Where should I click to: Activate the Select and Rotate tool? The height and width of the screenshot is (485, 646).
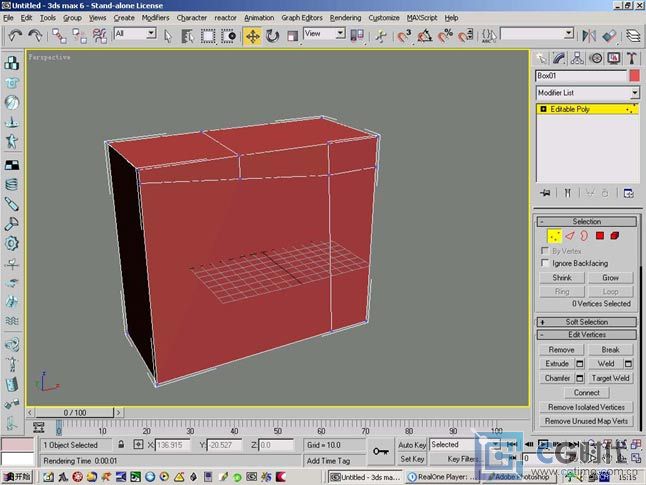[x=272, y=36]
